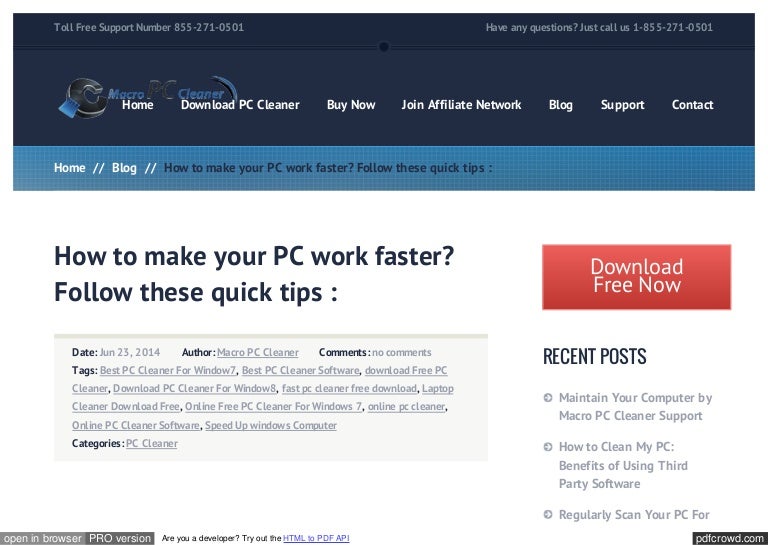Screen dimensions: 768x545
Task: Navigate to the Contact page
Action: coord(692,105)
